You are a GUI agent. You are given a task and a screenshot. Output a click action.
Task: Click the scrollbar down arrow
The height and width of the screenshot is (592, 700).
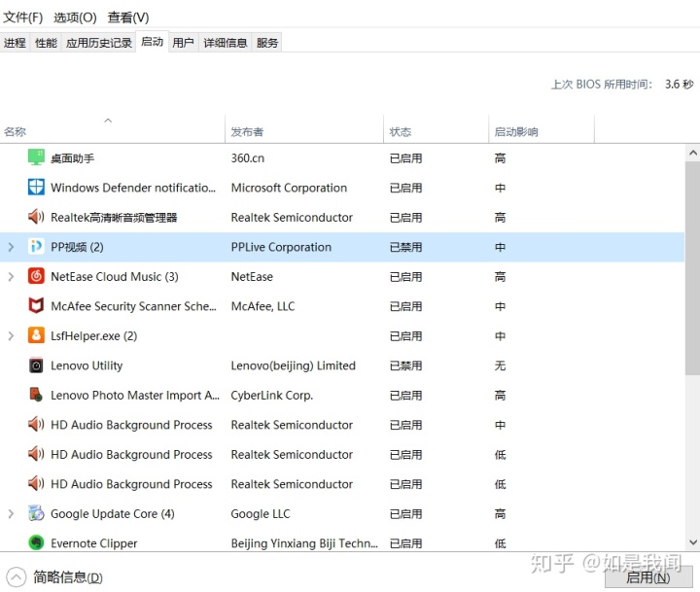[693, 542]
